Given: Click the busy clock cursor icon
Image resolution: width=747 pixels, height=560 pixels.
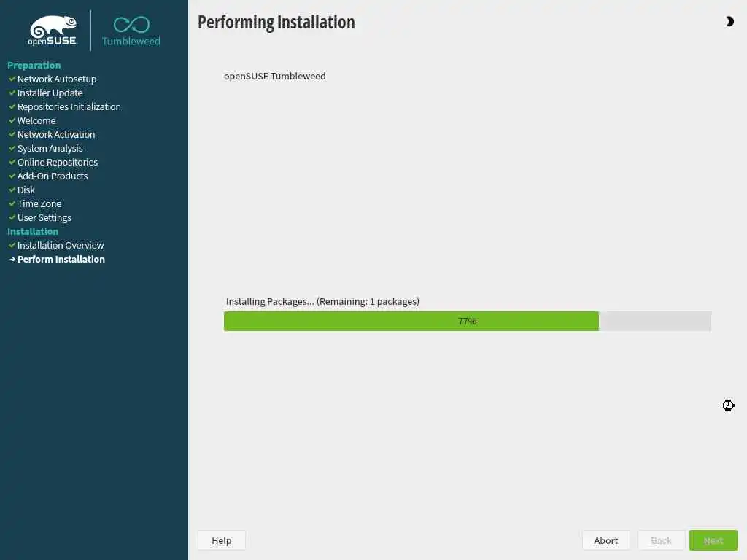Looking at the screenshot, I should tap(728, 405).
